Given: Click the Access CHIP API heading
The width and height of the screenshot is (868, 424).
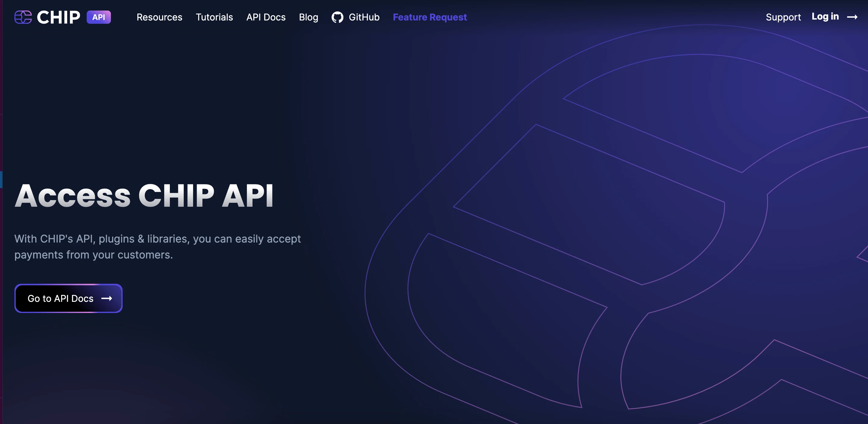Looking at the screenshot, I should click(144, 196).
